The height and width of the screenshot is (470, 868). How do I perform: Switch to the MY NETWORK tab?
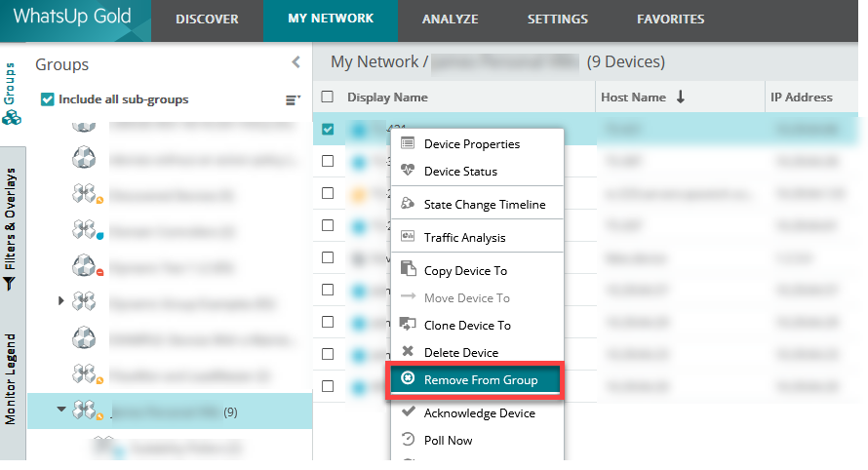coord(331,19)
